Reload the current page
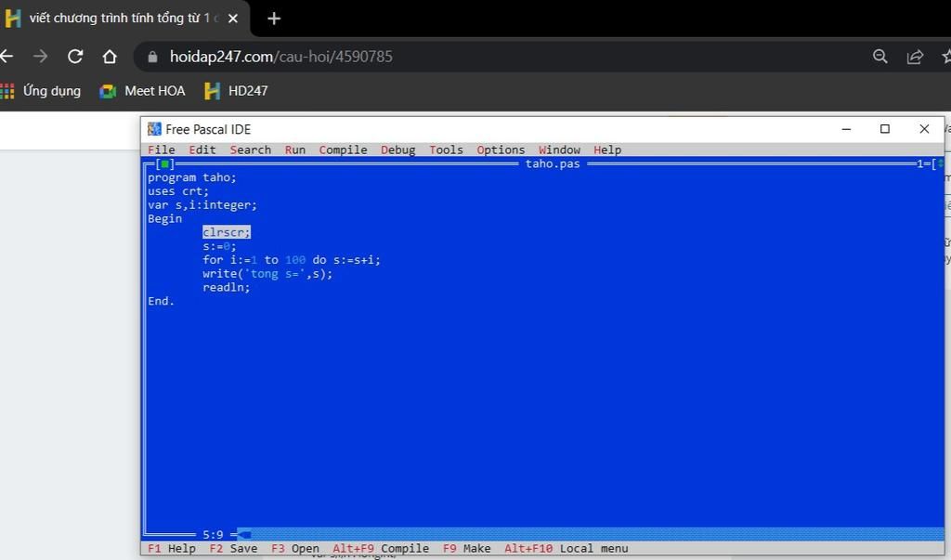 coord(75,57)
